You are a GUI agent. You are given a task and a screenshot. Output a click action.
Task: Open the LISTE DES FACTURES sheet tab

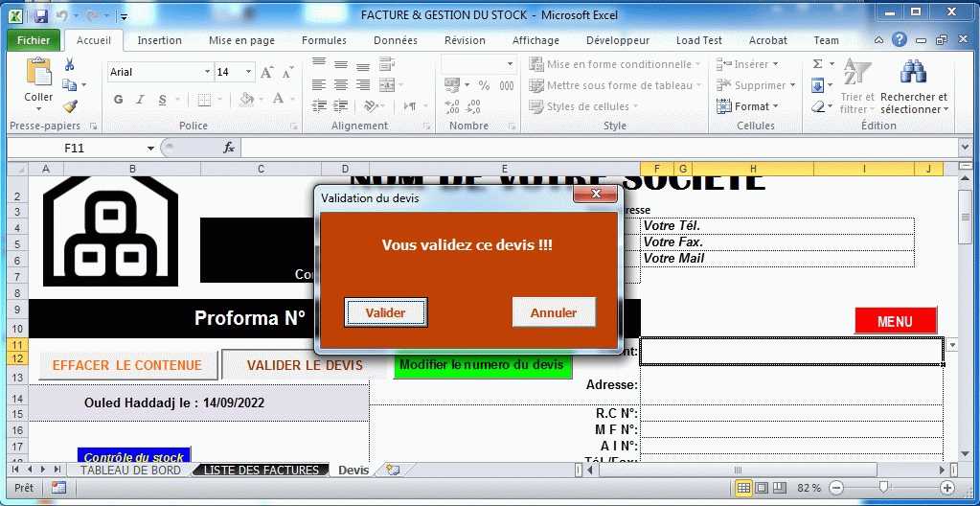262,470
